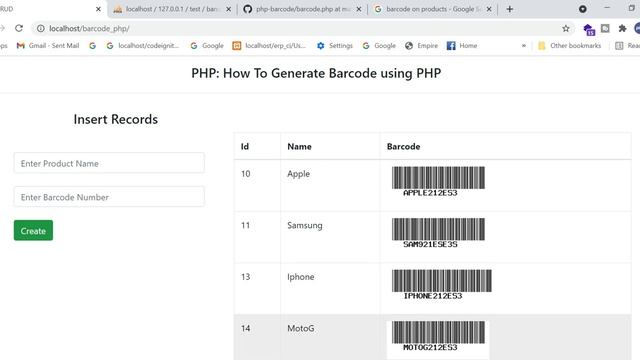Open the Empire bookmark
Image resolution: width=640 pixels, height=360 pixels.
tap(422, 46)
